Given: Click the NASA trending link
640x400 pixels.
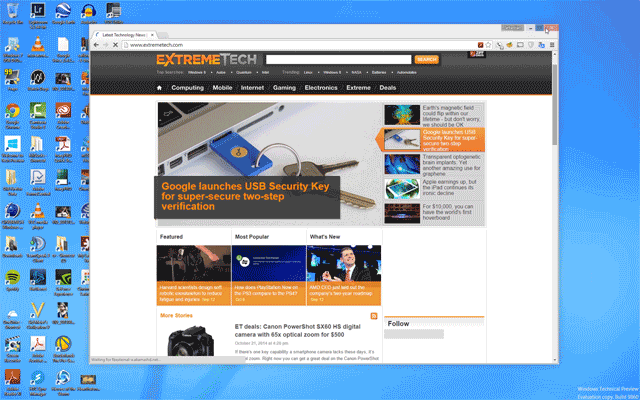Looking at the screenshot, I should (x=356, y=73).
